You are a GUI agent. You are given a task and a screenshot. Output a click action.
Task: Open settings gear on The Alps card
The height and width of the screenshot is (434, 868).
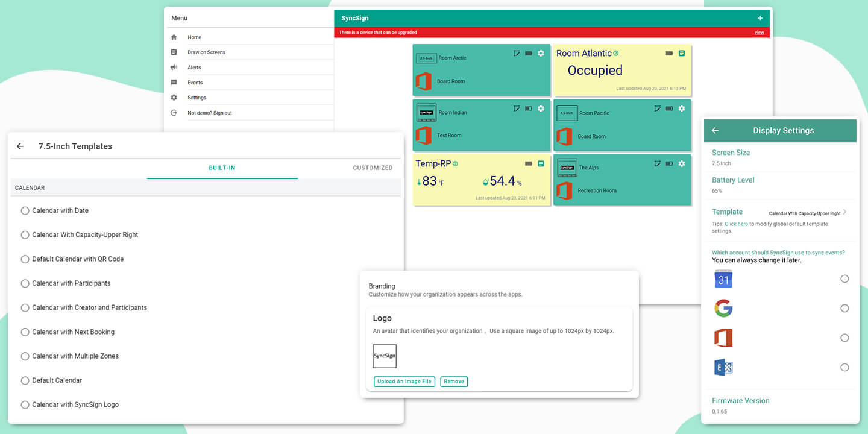[x=682, y=163]
